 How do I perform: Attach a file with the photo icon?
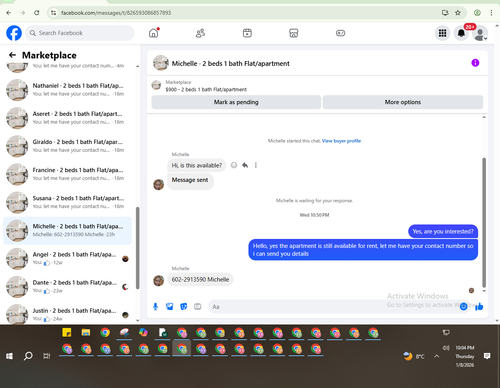[170, 307]
